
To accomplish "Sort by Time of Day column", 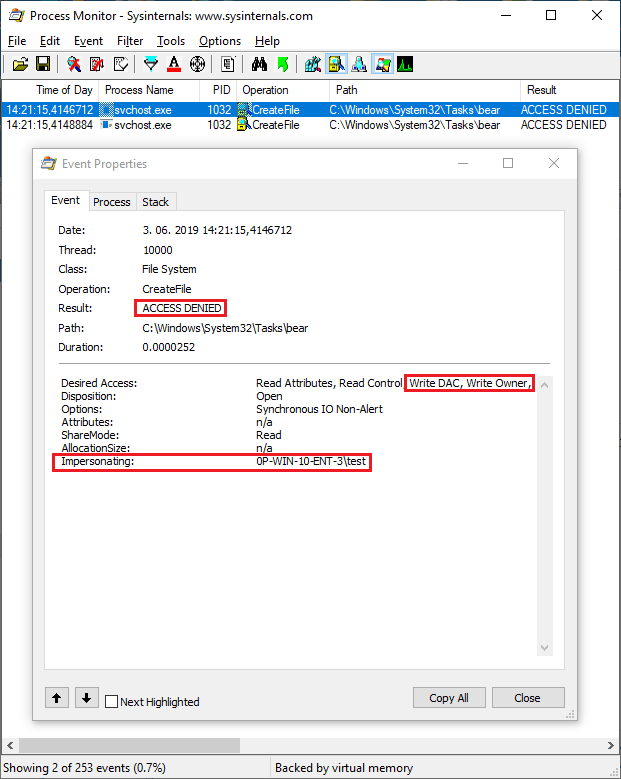I will click(x=51, y=90).
